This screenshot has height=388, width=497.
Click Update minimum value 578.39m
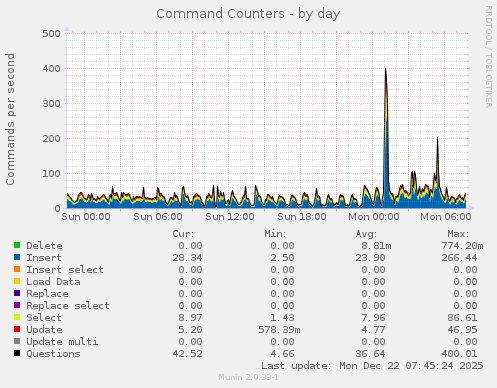(x=279, y=330)
